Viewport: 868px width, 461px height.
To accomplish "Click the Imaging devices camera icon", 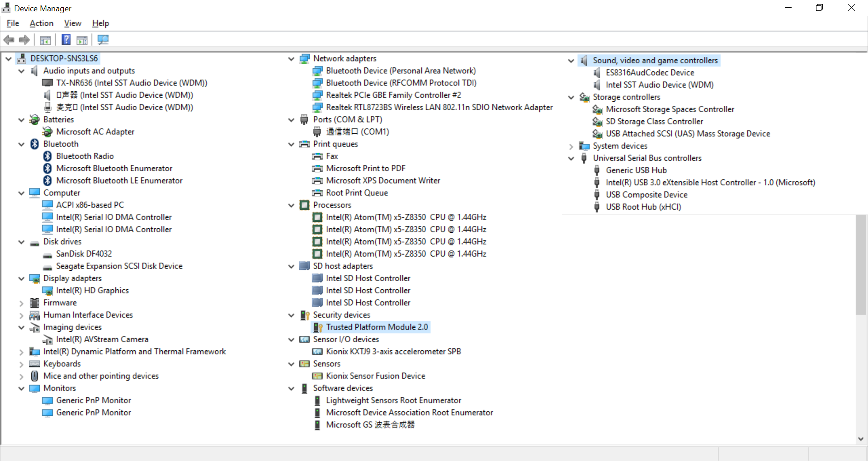I will 34,327.
